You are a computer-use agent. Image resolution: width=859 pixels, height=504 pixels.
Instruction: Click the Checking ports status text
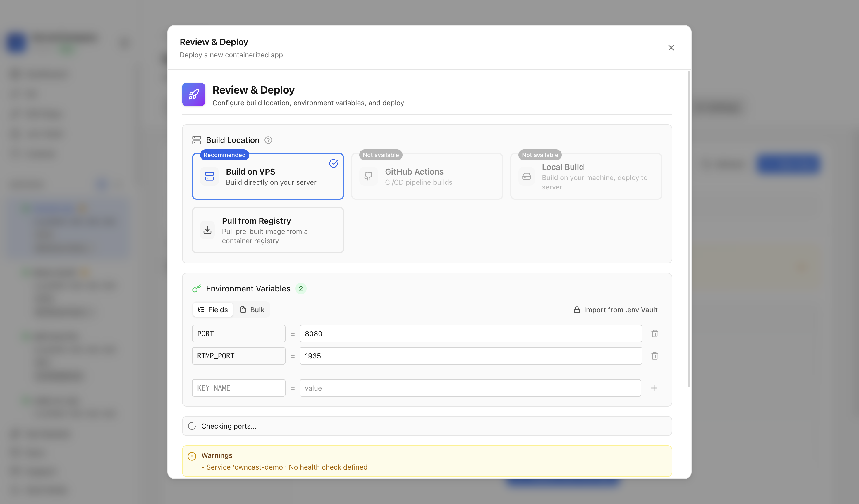[229, 426]
